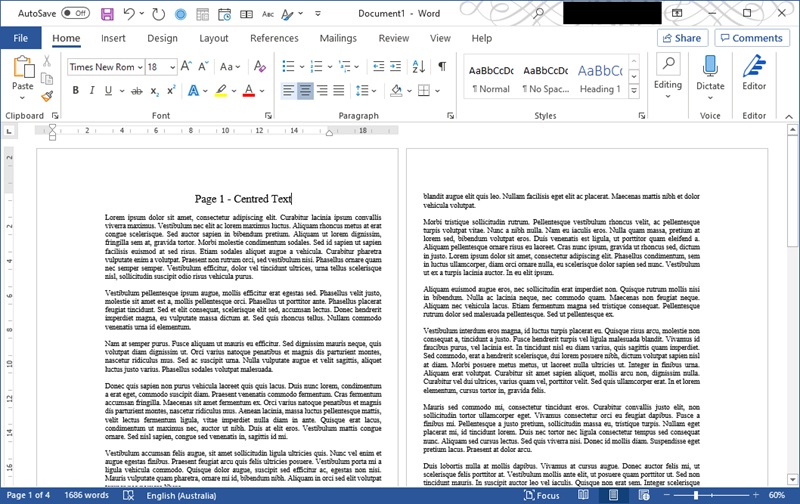Toggle center alignment
Screen dimensions: 800x504
point(305,90)
